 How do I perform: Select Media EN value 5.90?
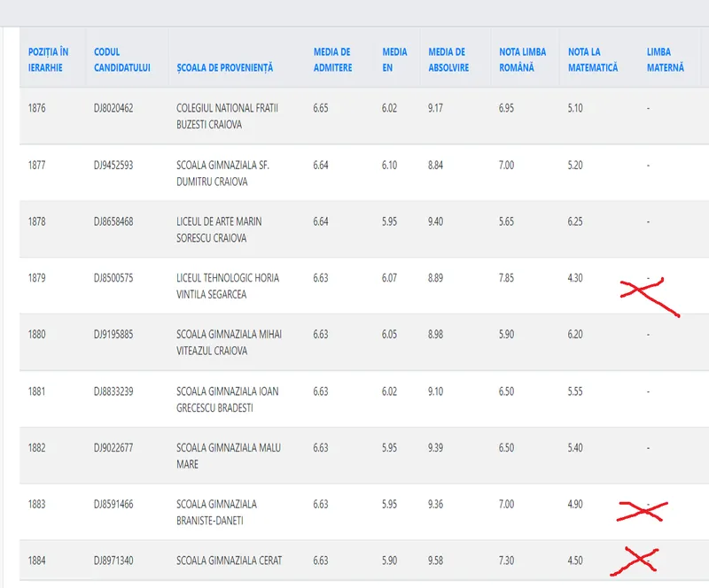pyautogui.click(x=389, y=561)
